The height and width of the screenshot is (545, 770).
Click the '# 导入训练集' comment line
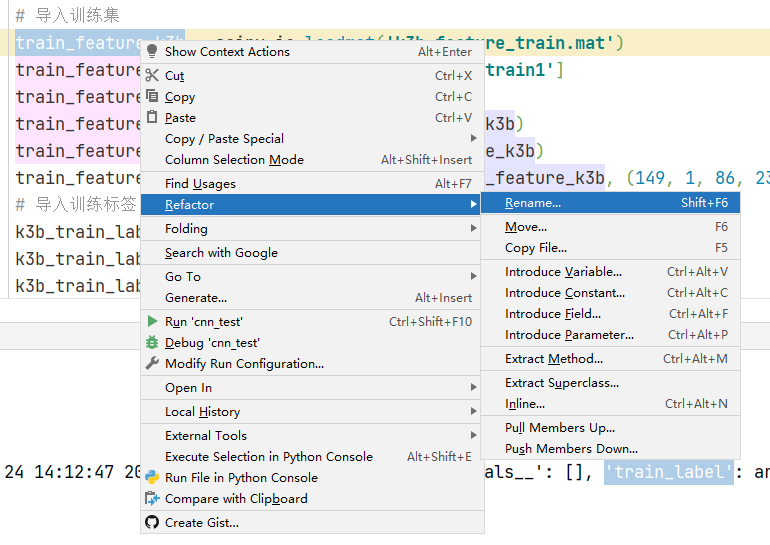[68, 15]
